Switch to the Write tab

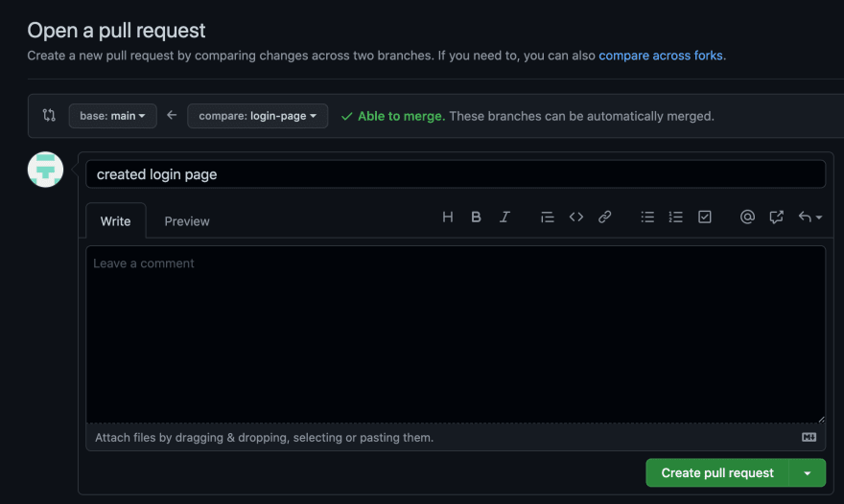pyautogui.click(x=115, y=221)
